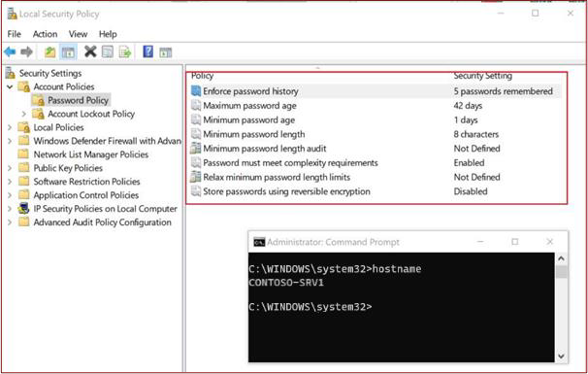Click the CONTOSO-SRV1 hostname output text

coord(286,283)
